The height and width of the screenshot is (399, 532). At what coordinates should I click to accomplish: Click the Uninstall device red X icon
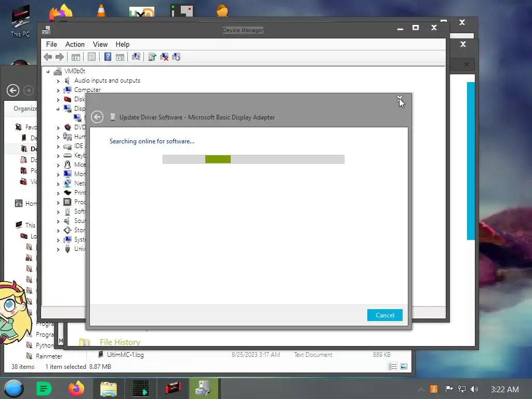pyautogui.click(x=164, y=57)
